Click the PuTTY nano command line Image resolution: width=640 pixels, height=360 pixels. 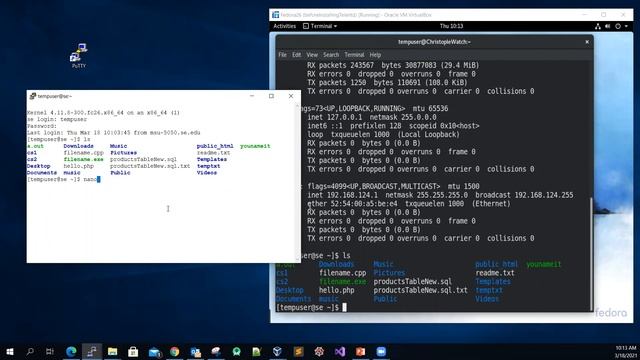[63, 180]
